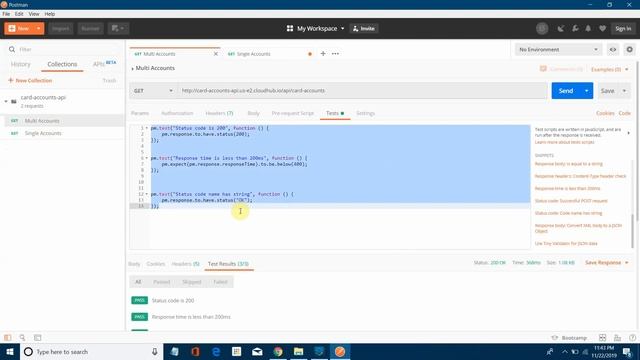
Task: Add a new request tab with plus icon
Action: tap(323, 53)
